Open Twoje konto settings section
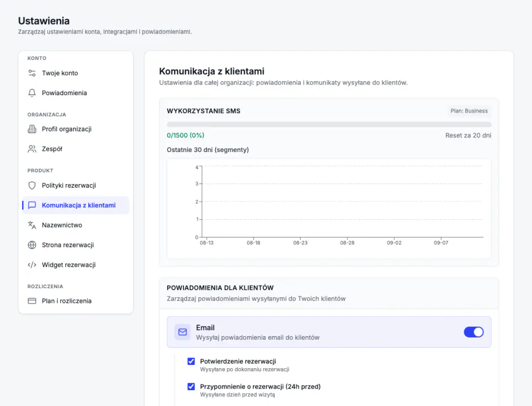Image resolution: width=532 pixels, height=406 pixels. [x=76, y=73]
